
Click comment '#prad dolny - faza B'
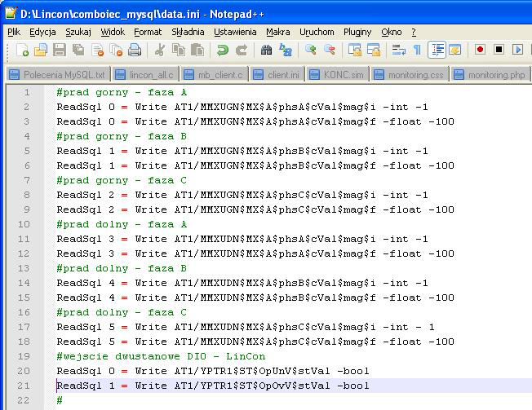point(122,268)
